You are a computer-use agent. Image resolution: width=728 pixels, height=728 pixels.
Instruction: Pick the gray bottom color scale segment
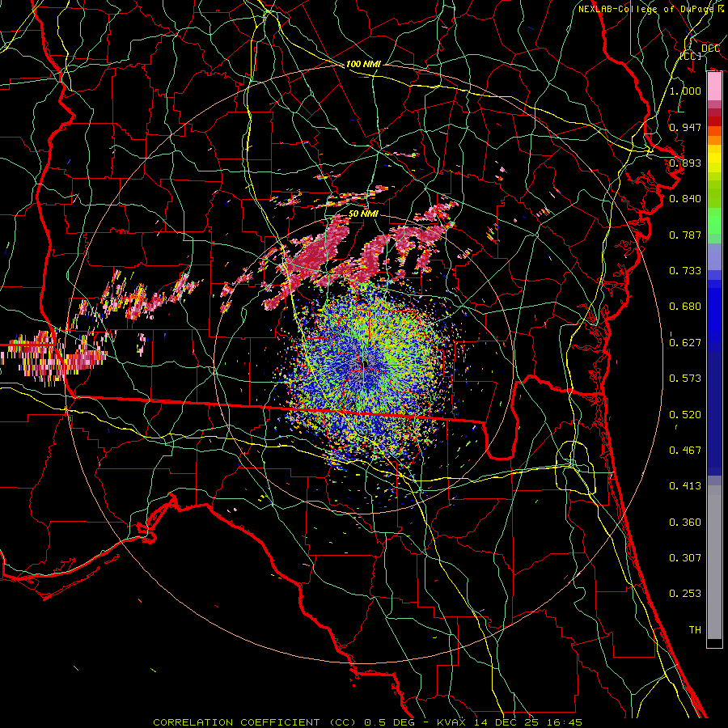tap(714, 562)
